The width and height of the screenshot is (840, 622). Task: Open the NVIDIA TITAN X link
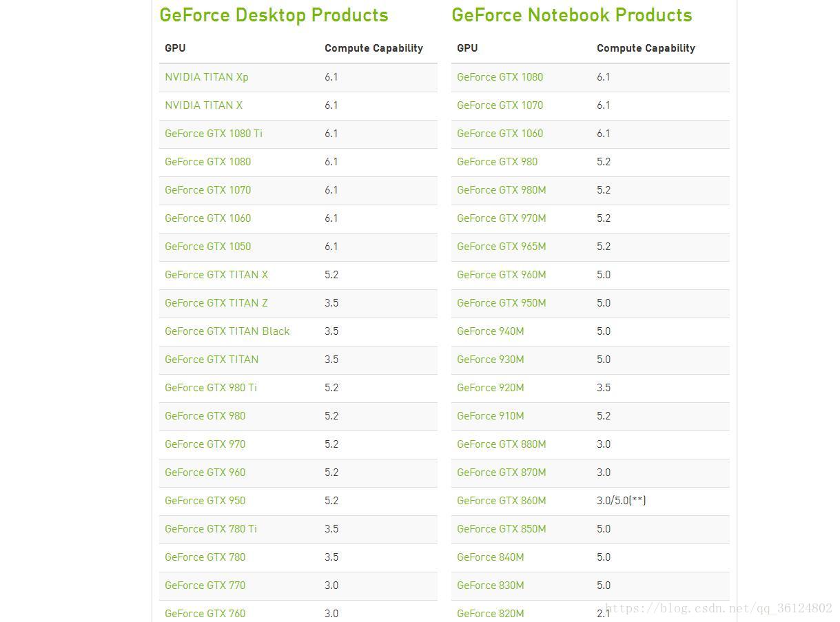(203, 105)
